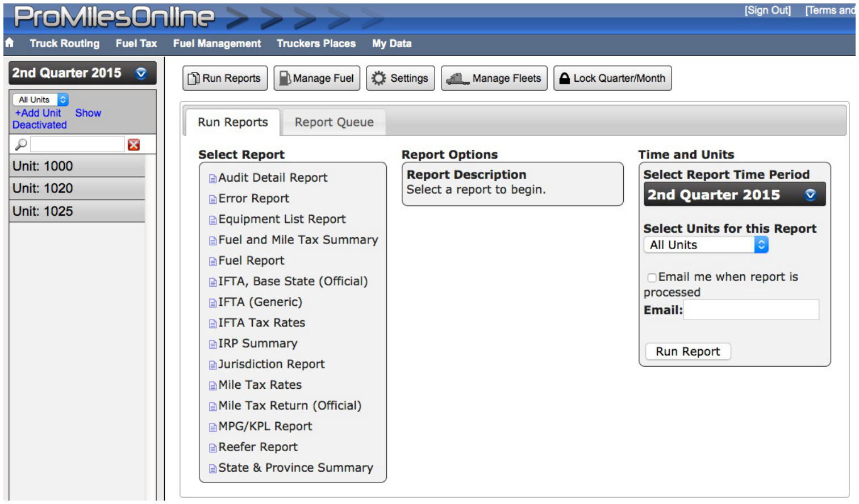Screen dimensions: 859x504
Task: Click the Manage Fleets truck button
Action: point(494,78)
